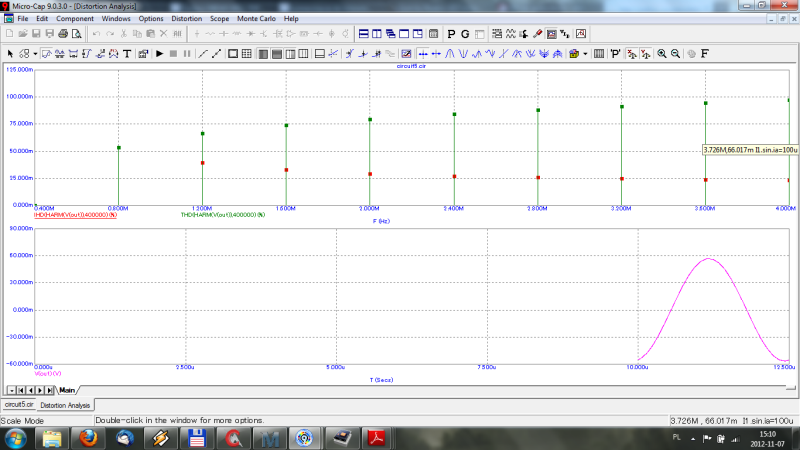The height and width of the screenshot is (450, 800).
Task: Expand the dropdown arrow next to component icon
Action: tap(35, 54)
